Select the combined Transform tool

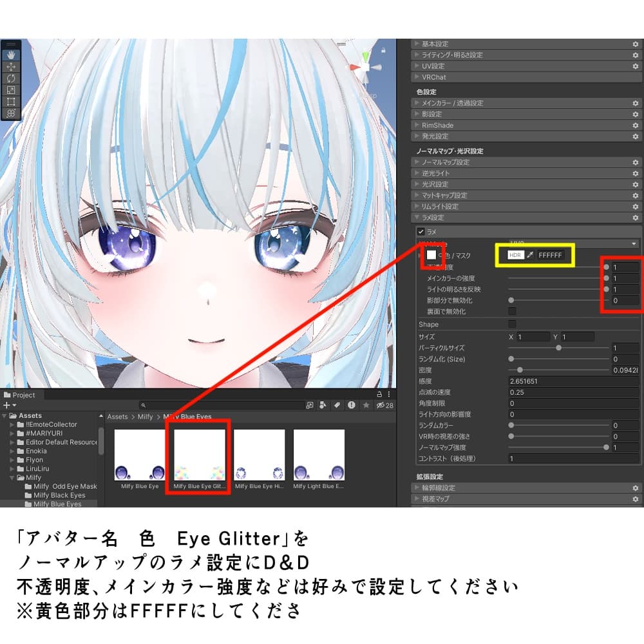[x=11, y=113]
